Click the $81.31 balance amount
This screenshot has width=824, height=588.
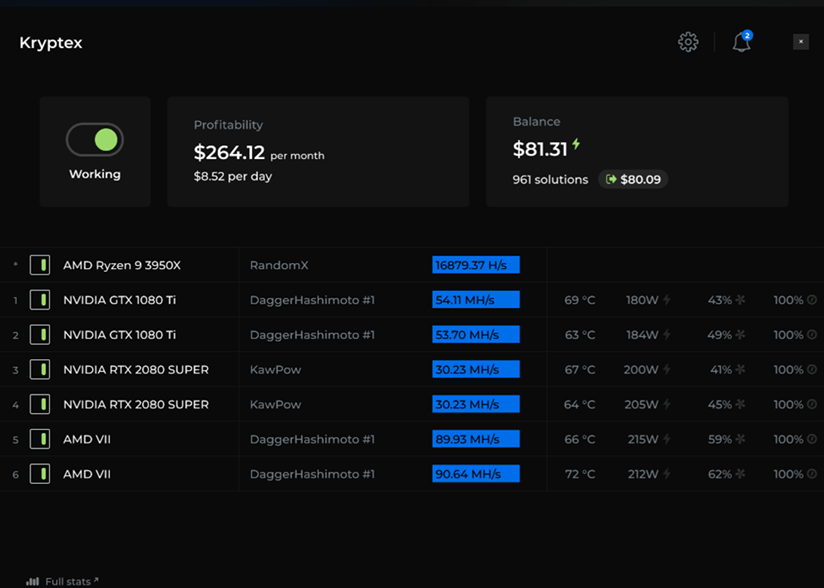tap(540, 149)
